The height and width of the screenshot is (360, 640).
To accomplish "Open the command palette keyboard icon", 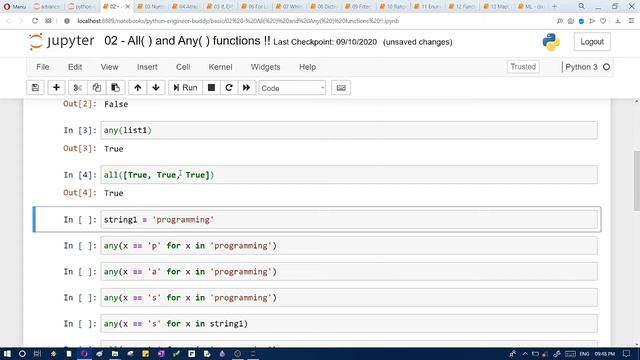I will tap(341, 88).
